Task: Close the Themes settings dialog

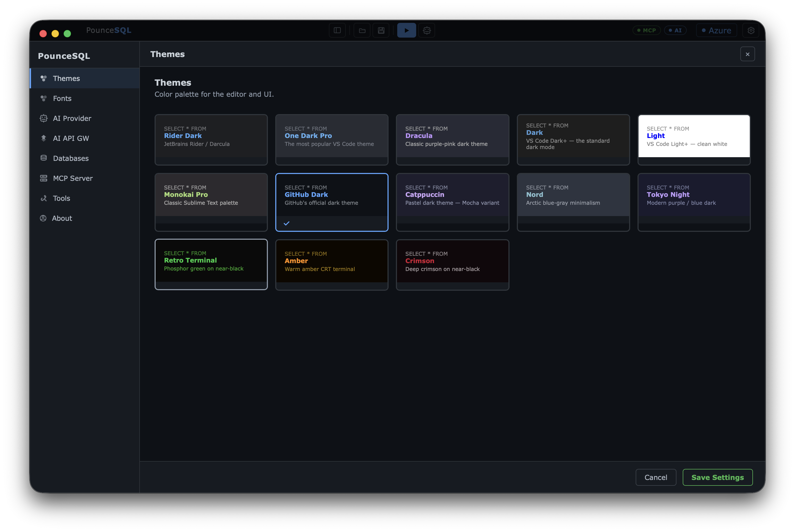Action: tap(747, 54)
